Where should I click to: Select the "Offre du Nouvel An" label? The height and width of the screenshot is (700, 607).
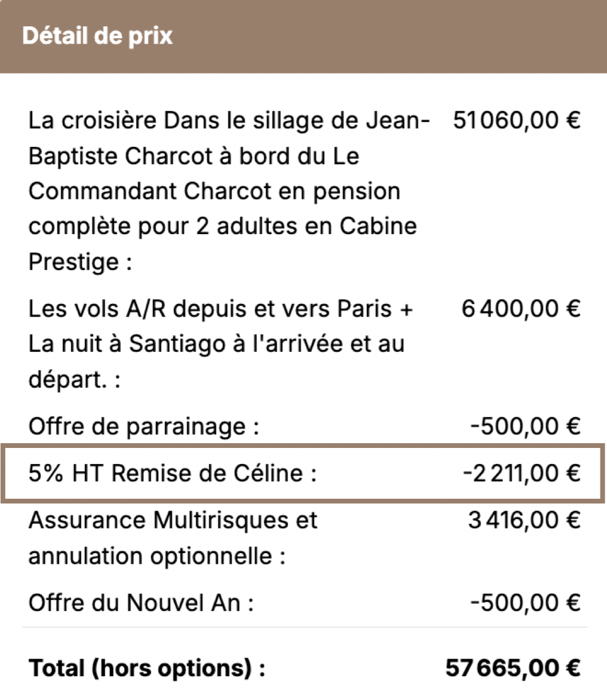tap(141, 603)
